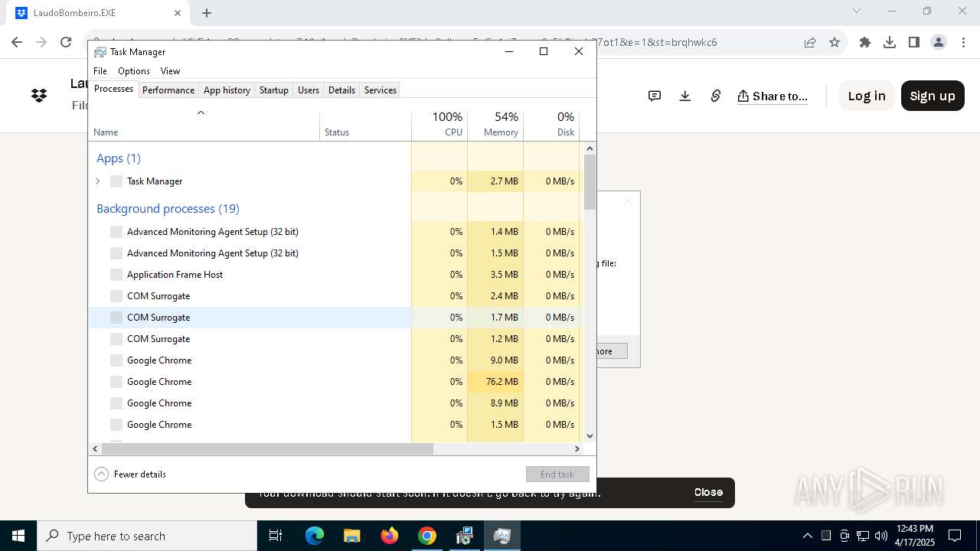Switch to the Services tab

point(381,90)
